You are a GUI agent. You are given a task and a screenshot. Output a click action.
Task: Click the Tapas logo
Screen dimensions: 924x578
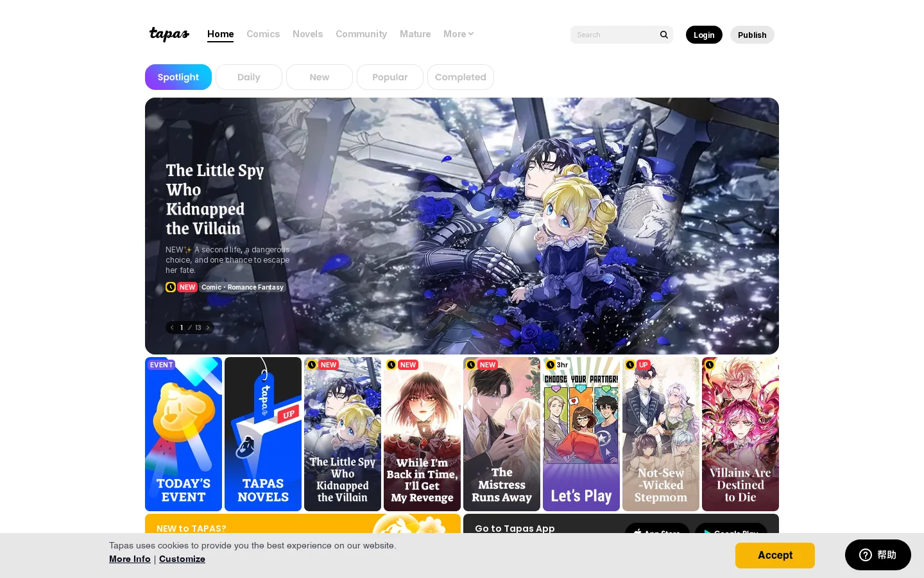click(x=169, y=34)
